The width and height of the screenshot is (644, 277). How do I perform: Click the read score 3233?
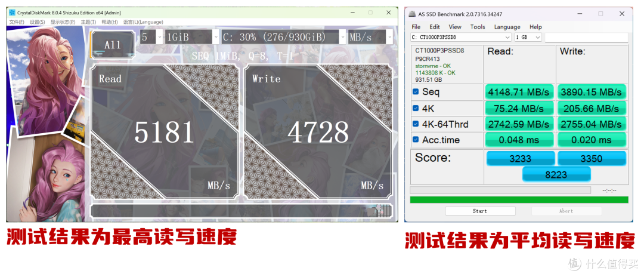(521, 159)
